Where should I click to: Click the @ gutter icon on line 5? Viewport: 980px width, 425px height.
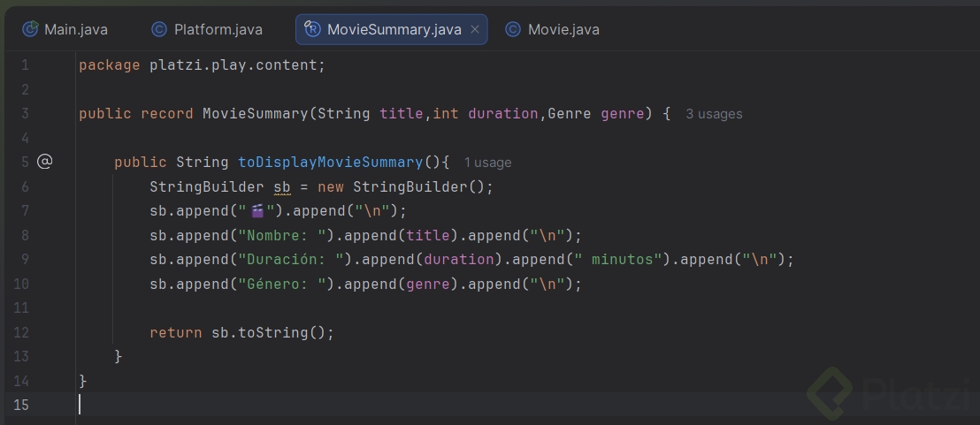[x=45, y=162]
